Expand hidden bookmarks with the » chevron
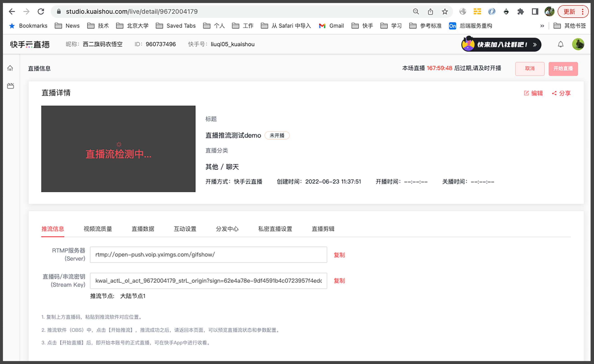This screenshot has height=364, width=594. pos(542,26)
